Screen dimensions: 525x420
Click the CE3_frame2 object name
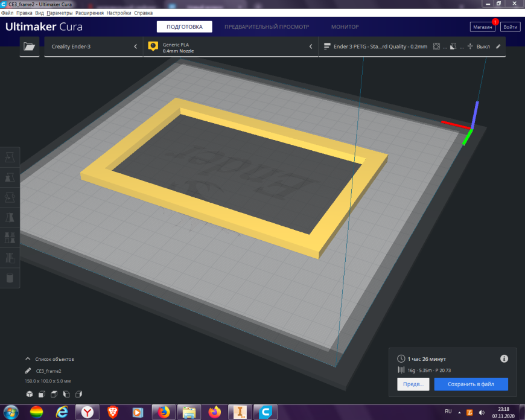point(48,371)
